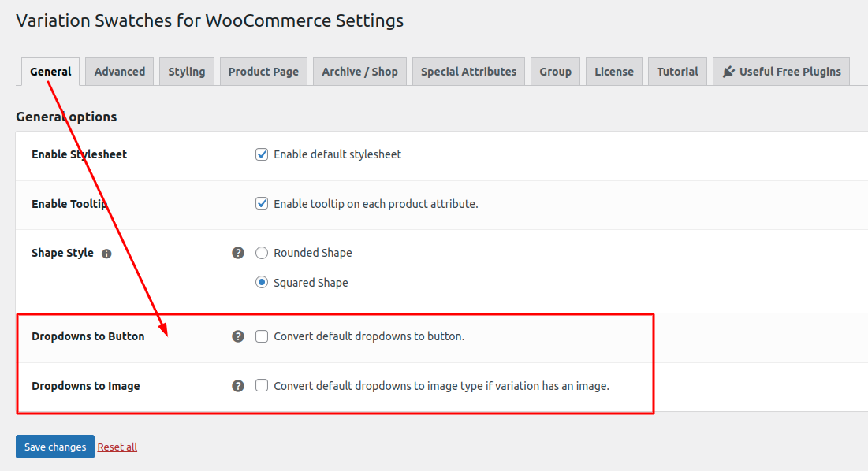Disable the default stylesheet checkbox
The width and height of the screenshot is (868, 471).
coord(262,154)
